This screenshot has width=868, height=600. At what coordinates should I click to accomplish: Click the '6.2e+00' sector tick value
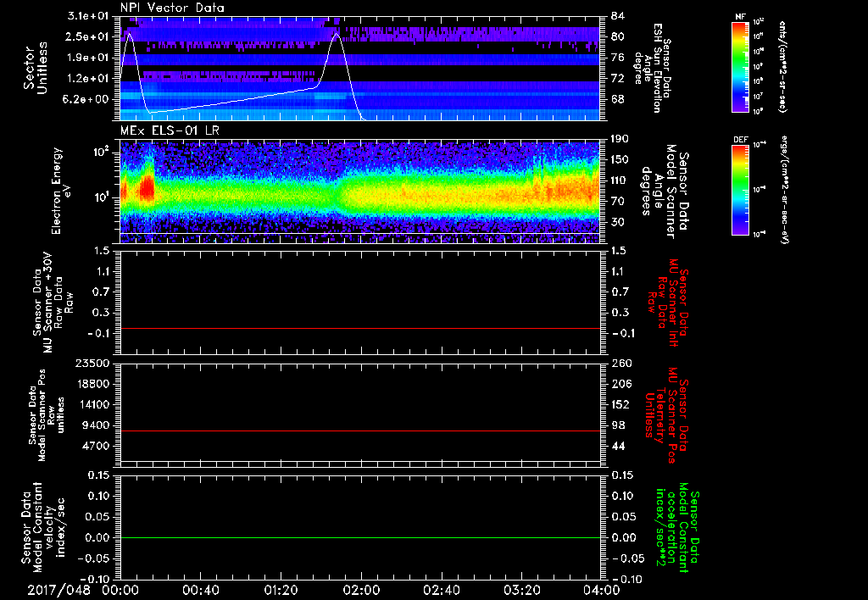[87, 99]
